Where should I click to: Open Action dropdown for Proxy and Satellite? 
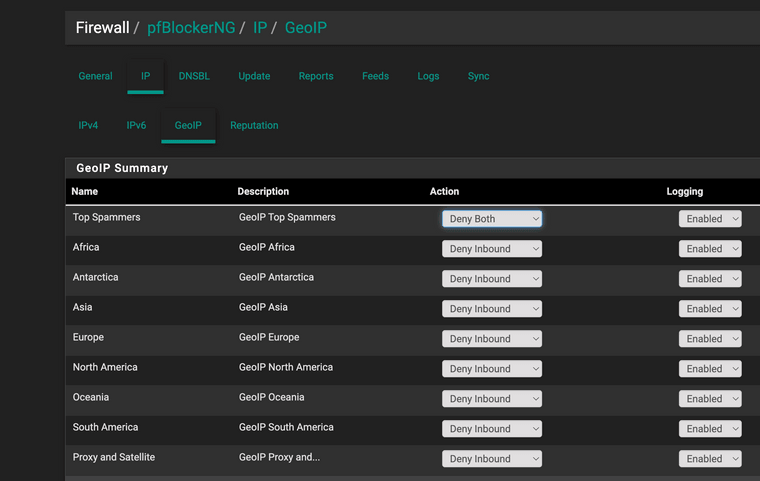click(491, 459)
